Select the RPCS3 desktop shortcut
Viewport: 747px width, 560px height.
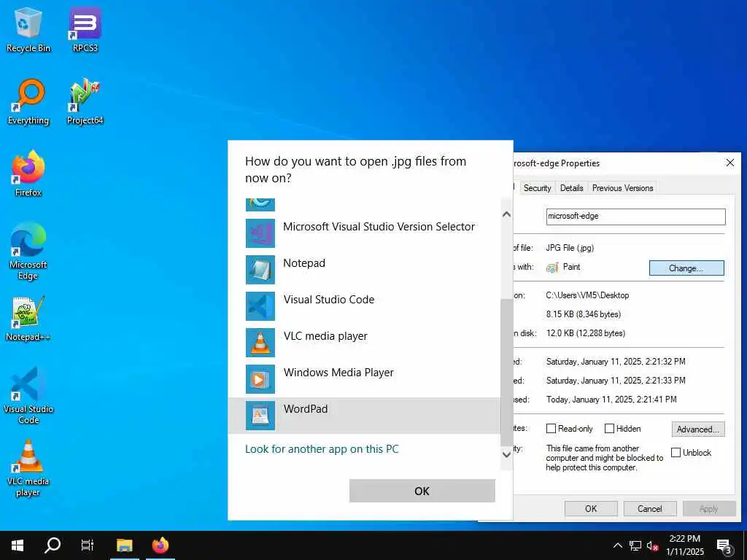[x=85, y=29]
